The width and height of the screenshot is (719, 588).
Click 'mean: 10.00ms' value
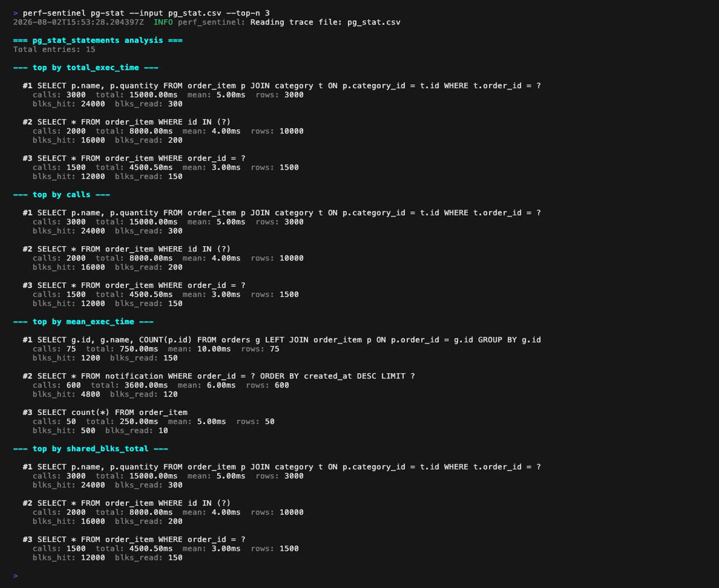tap(200, 348)
